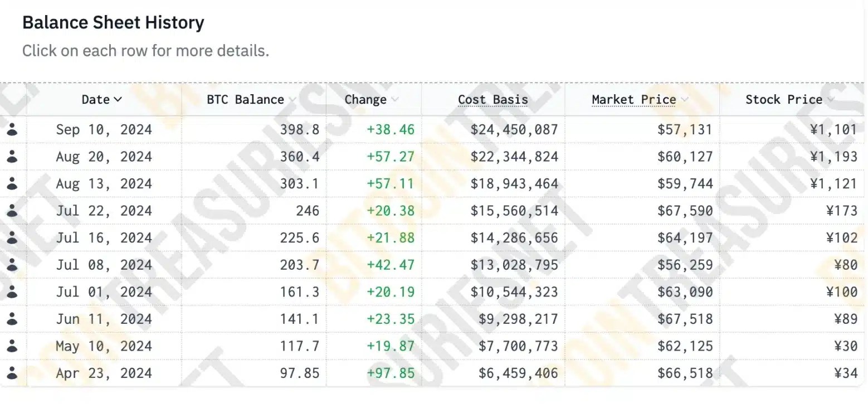This screenshot has height=408, width=868.
Task: Click the user icon beside Jun 11, 2024
Action: click(12, 319)
